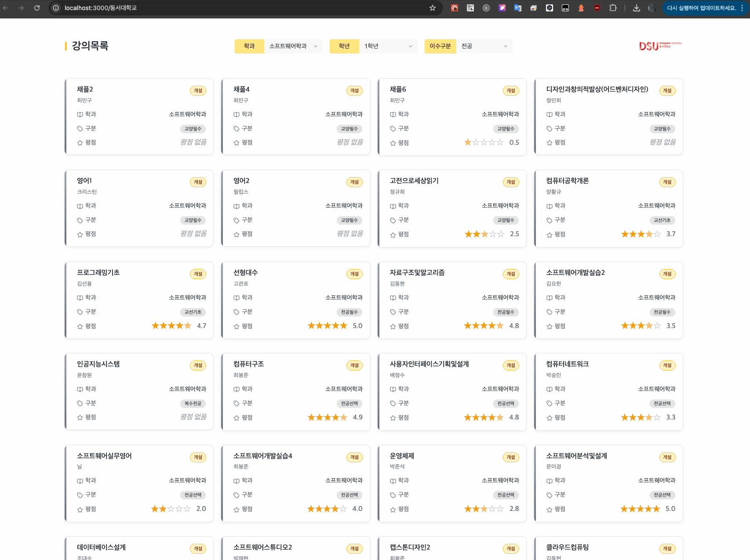Image resolution: width=750 pixels, height=560 pixels.
Task: Click the browser reload icon
Action: [x=37, y=8]
